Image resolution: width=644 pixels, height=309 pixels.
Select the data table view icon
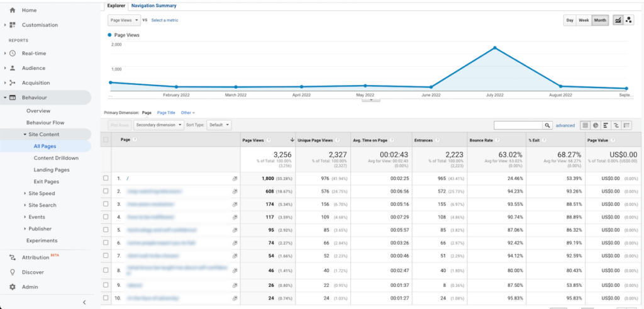(x=585, y=125)
